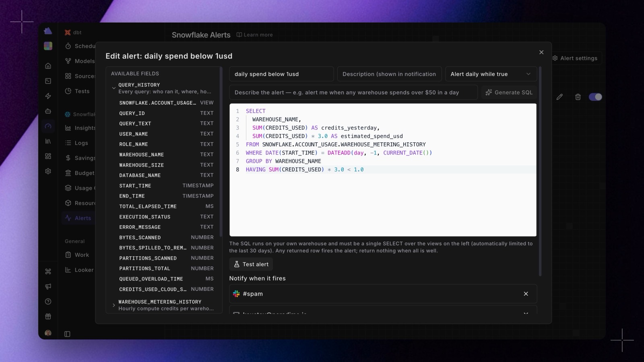This screenshot has height=362, width=644.
Task: Remove the #spam Slack channel with its X
Action: [526, 294]
